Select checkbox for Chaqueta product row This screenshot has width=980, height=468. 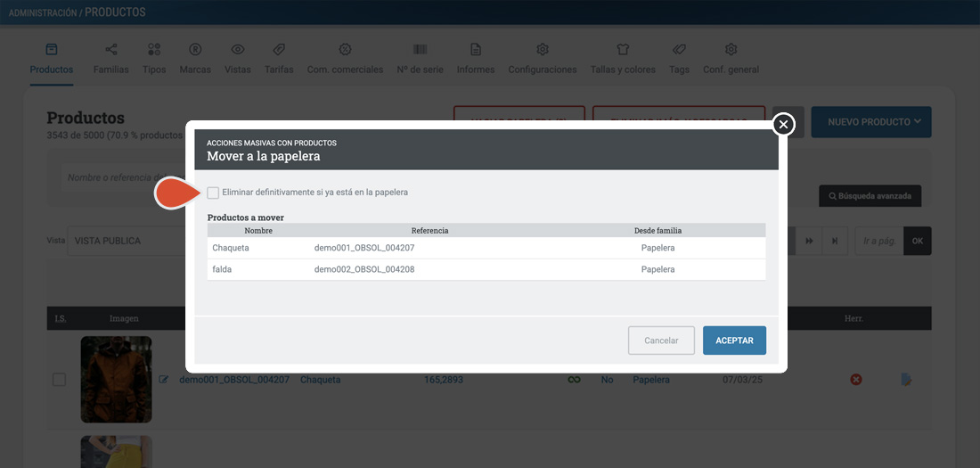pos(59,379)
